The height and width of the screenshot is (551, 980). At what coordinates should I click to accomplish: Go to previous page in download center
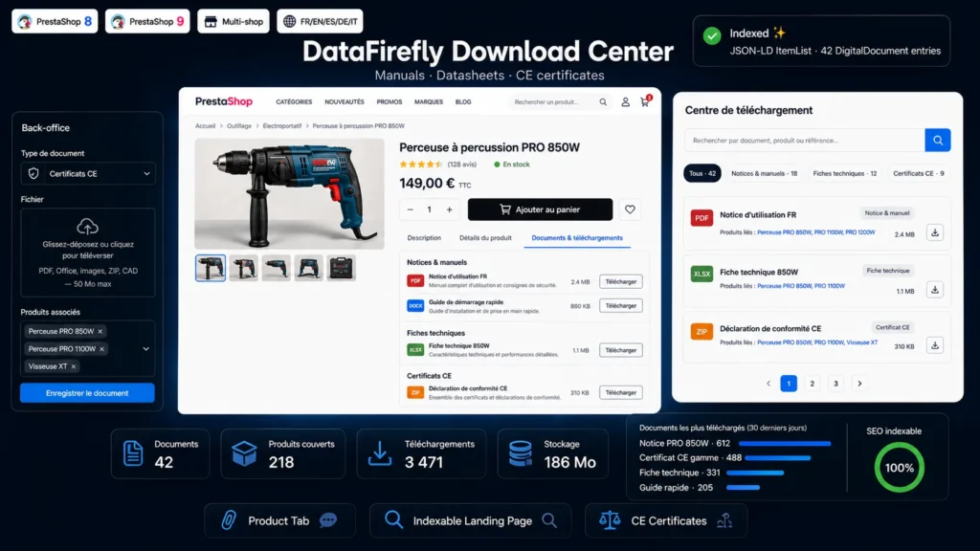[x=768, y=384]
